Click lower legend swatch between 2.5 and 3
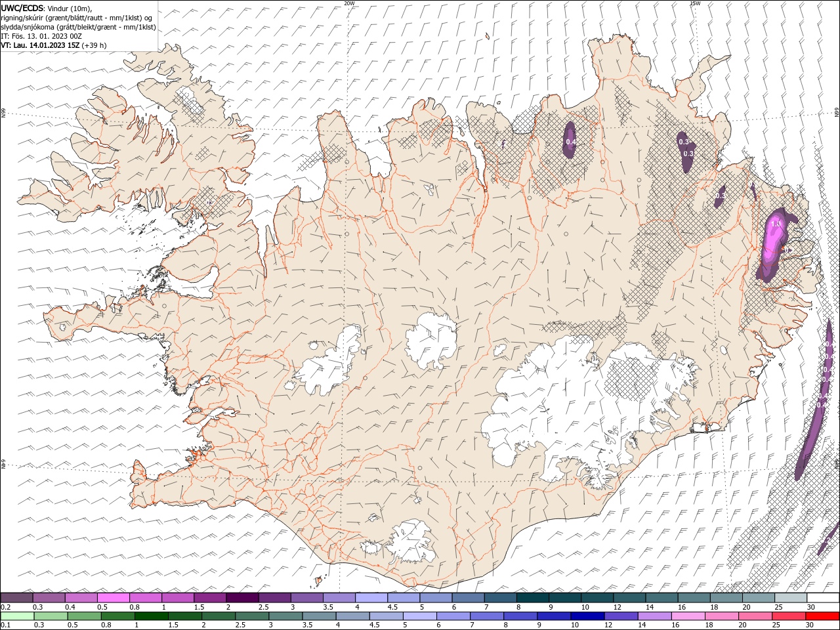 (252, 616)
